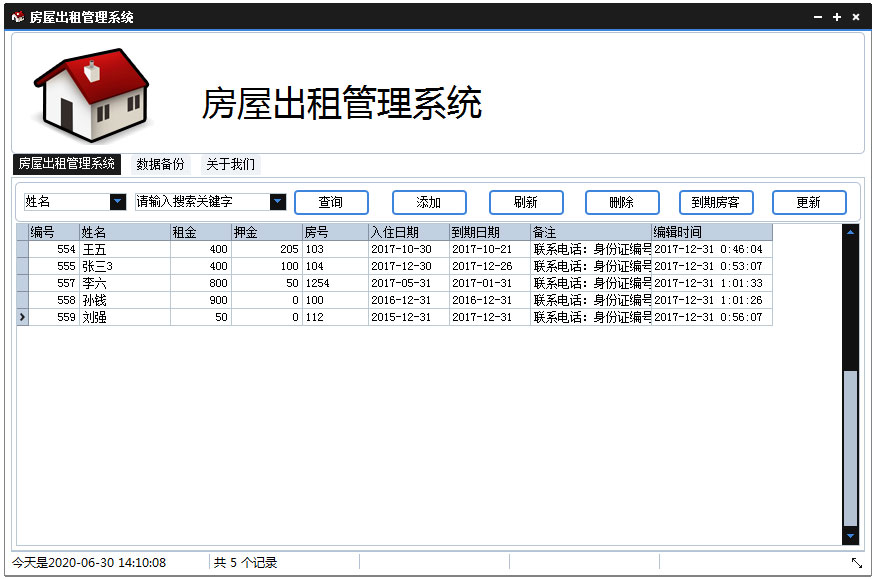Screen dimensions: 876x579
Task: Click the deposit cell 205
Action: tap(267, 249)
